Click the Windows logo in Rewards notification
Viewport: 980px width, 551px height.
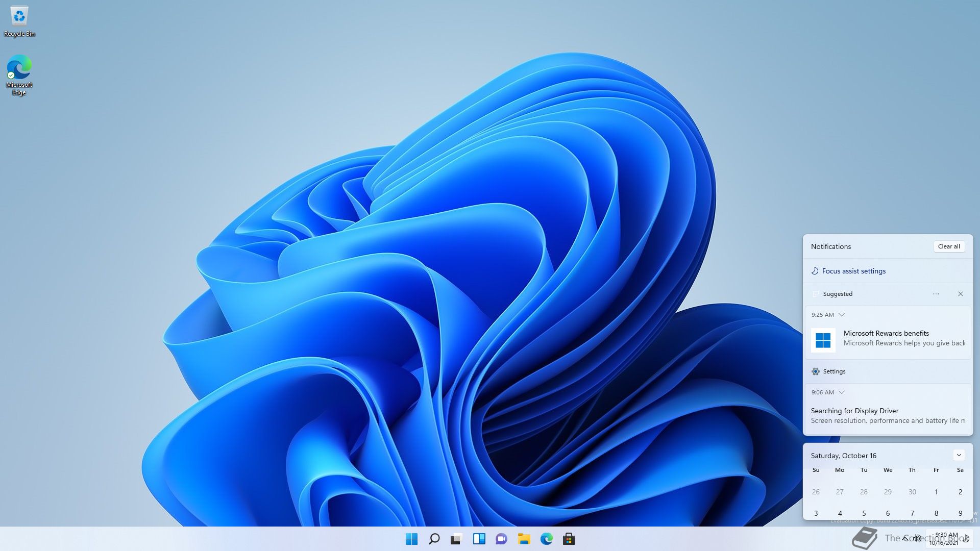(823, 340)
